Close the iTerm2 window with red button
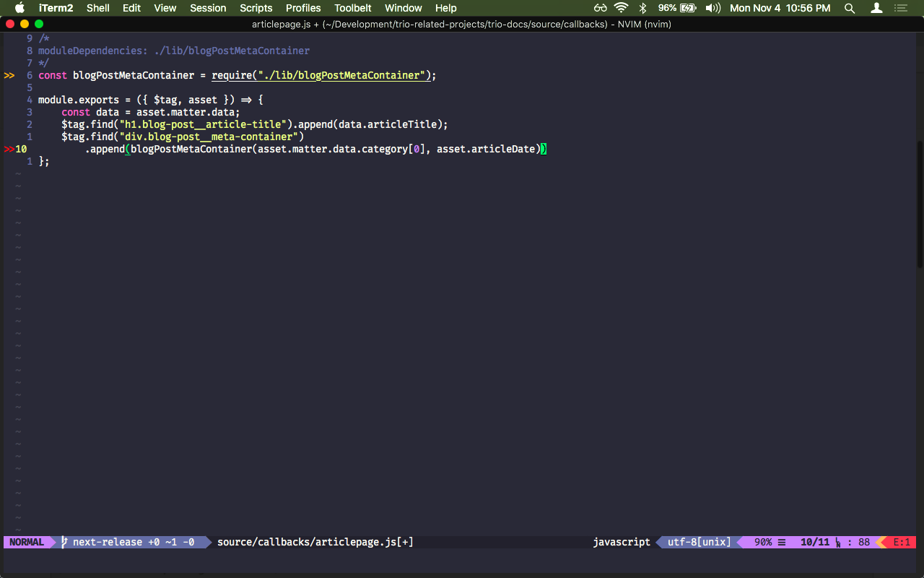Screen dimensions: 924x578 [10, 24]
